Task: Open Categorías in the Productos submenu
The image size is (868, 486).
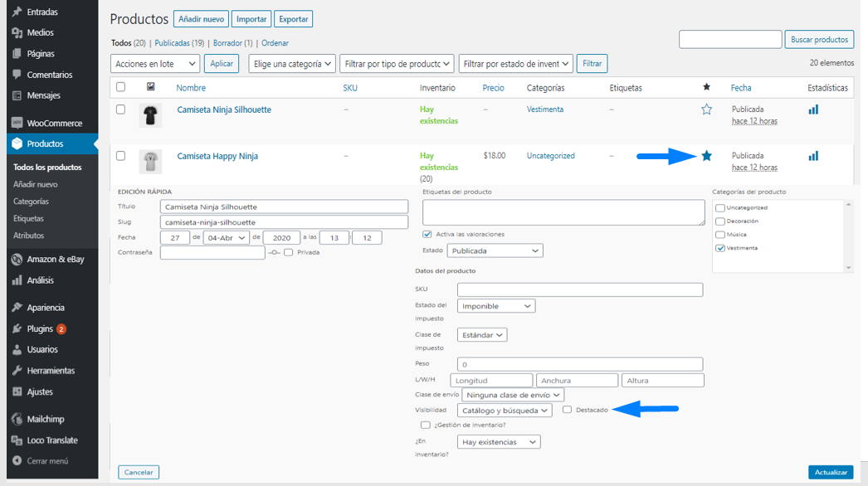Action: pos(31,202)
